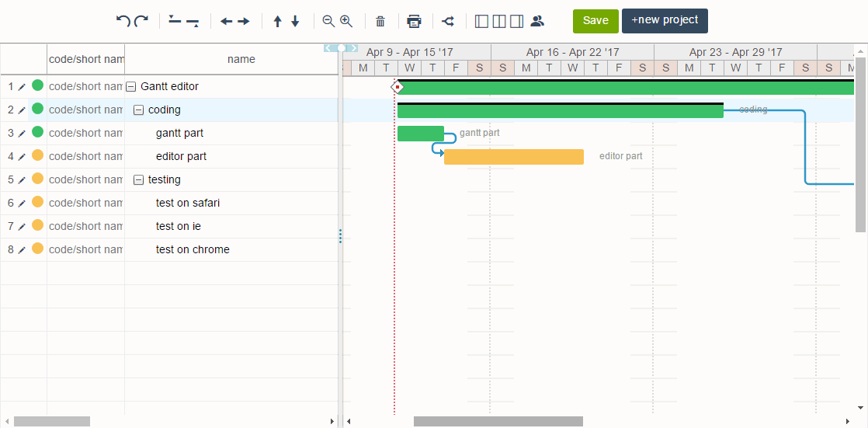Click the milestone diamond at project start
Viewport: 868px width, 428px height.
(x=397, y=87)
